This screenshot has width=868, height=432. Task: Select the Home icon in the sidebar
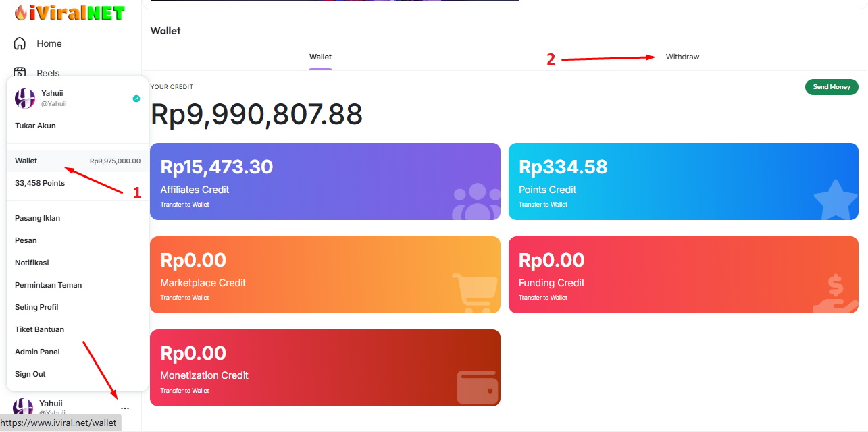tap(19, 43)
